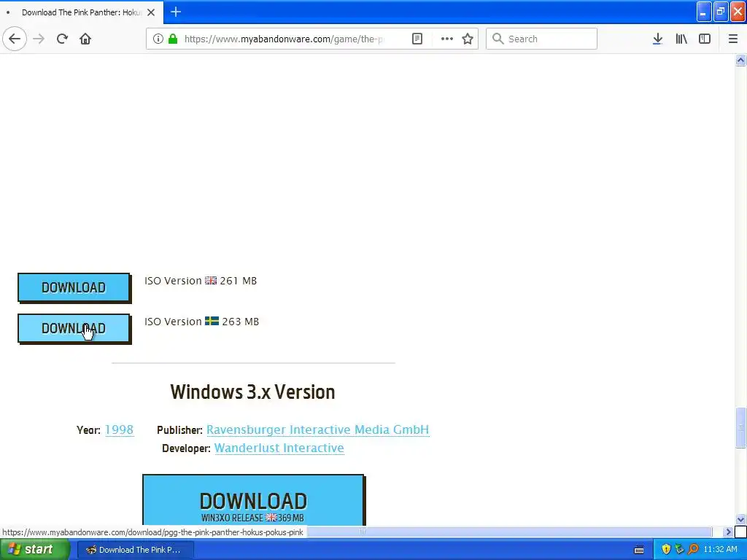Click the Windows 3.x Version heading
747x560 pixels.
253,392
